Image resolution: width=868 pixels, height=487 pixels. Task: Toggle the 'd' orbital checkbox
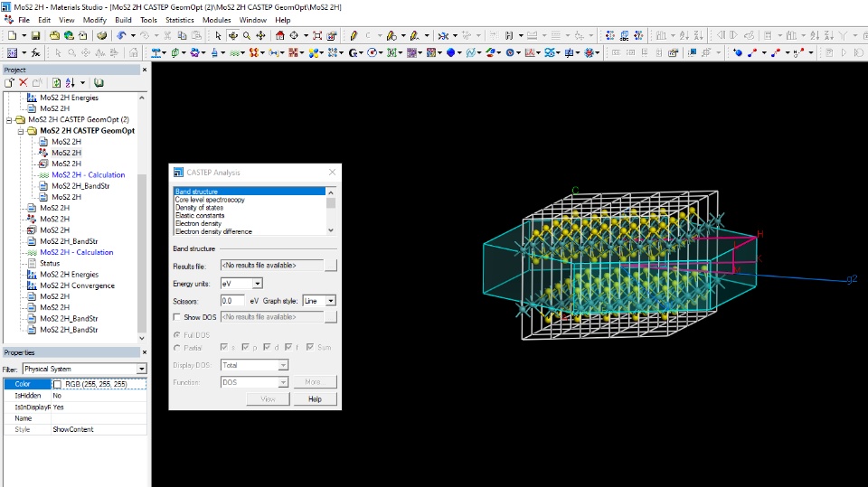[x=267, y=347]
